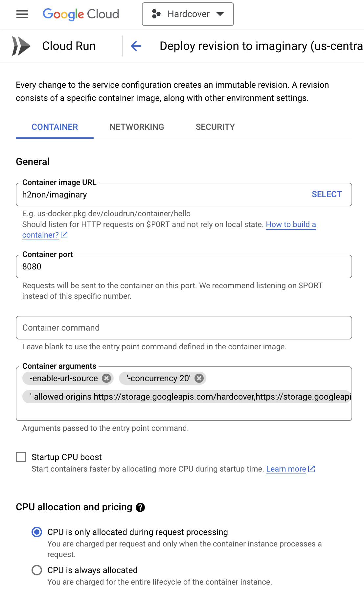364x602 pixels.
Task: Open the Hardcover project selector dropdown
Action: click(x=188, y=14)
